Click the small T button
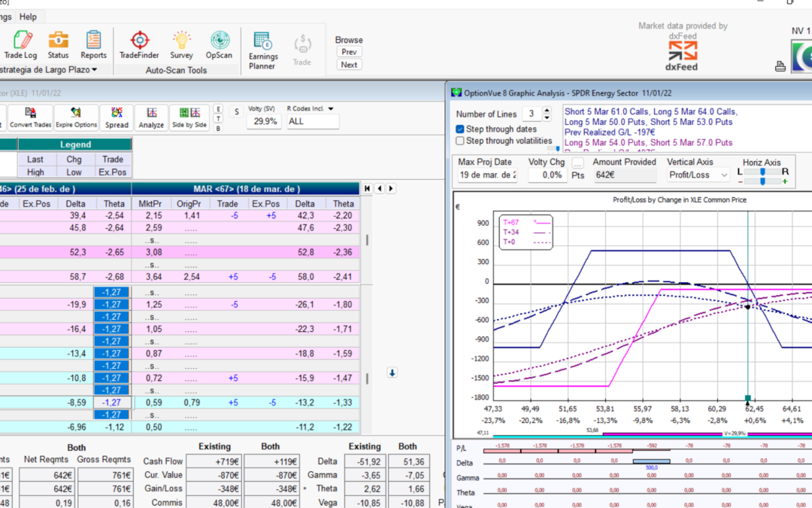This screenshot has width=812, height=508. [x=219, y=119]
